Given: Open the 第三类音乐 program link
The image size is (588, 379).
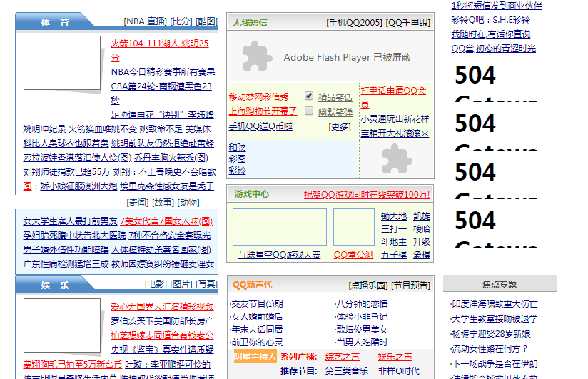Looking at the screenshot, I should click(x=347, y=371).
